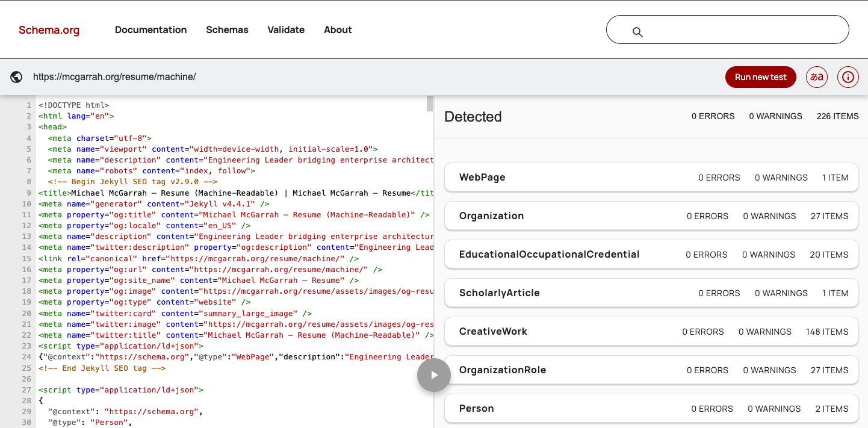Click the Detected heading
Viewport: 868px width, 428px height.
coord(473,117)
